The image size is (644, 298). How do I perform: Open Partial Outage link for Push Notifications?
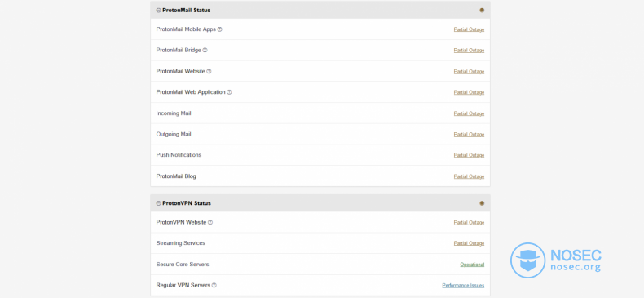coord(469,155)
